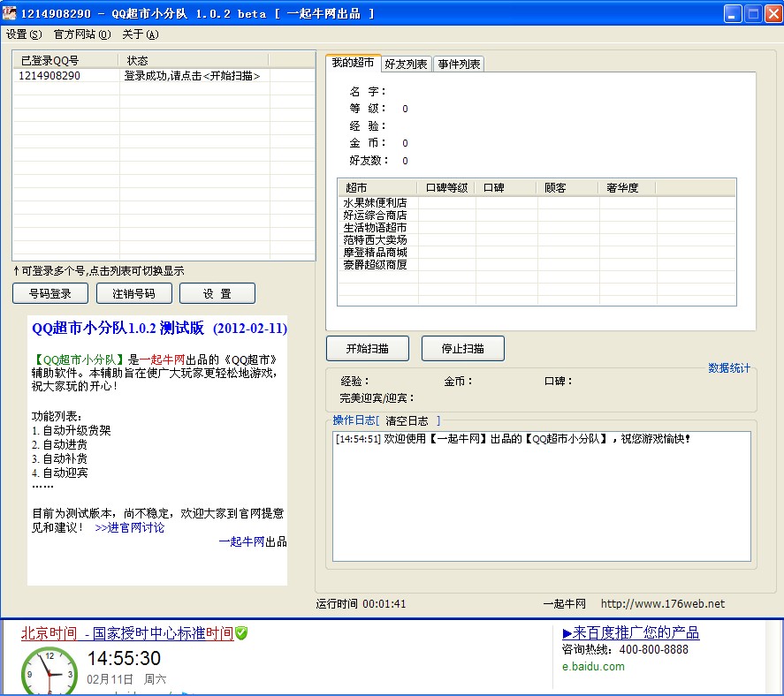This screenshot has width=784, height=696.
Task: Click the 超市 column header
Action: pos(377,188)
